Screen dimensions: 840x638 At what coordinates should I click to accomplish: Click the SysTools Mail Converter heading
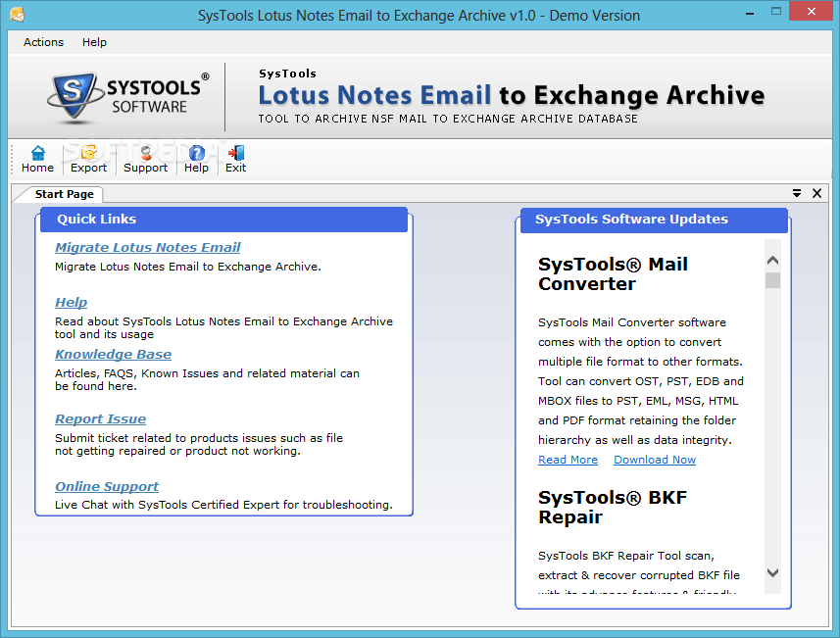coord(613,273)
